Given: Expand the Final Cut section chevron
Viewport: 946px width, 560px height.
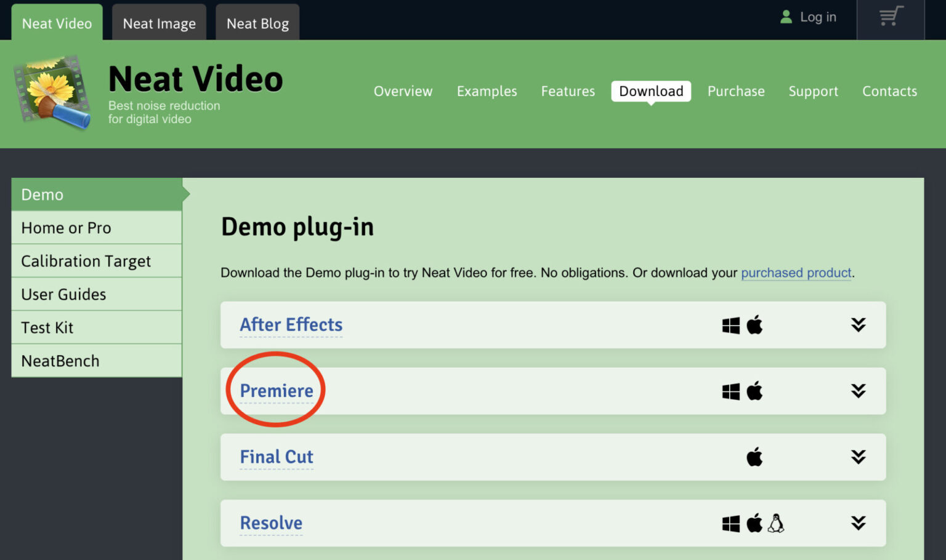Looking at the screenshot, I should pos(858,457).
